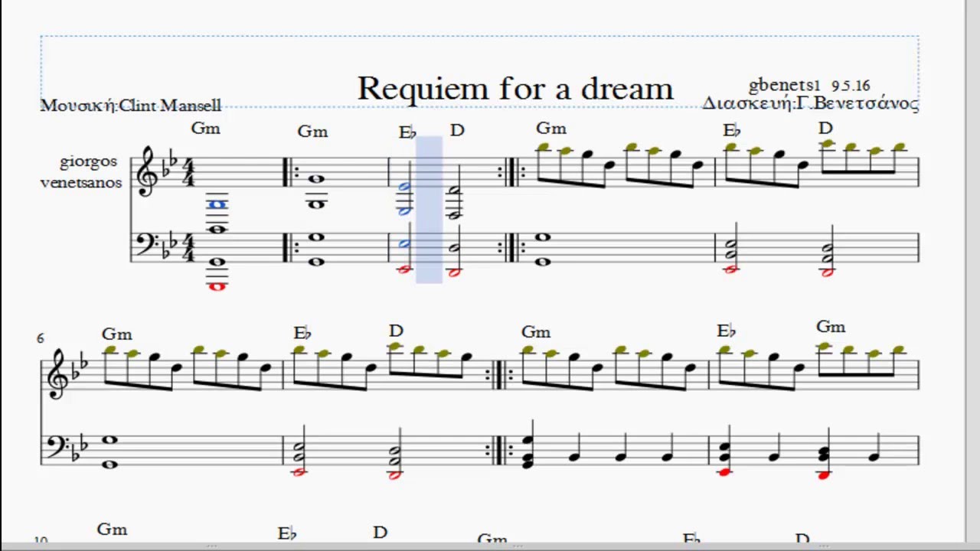The image size is (980, 551).
Task: Select the "gbenets1 9.5.16" header text
Action: pyautogui.click(x=809, y=86)
